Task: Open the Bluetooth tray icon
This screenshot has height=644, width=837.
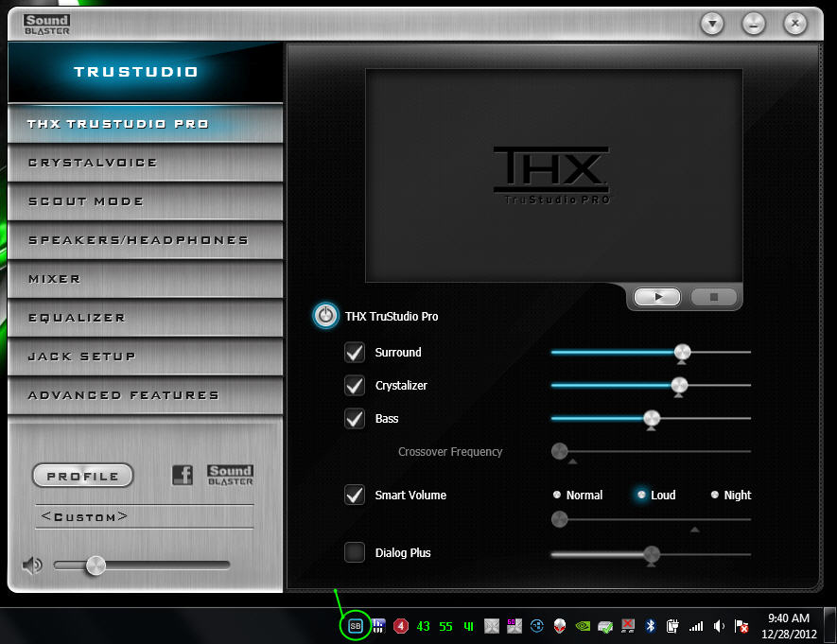Action: (650, 626)
